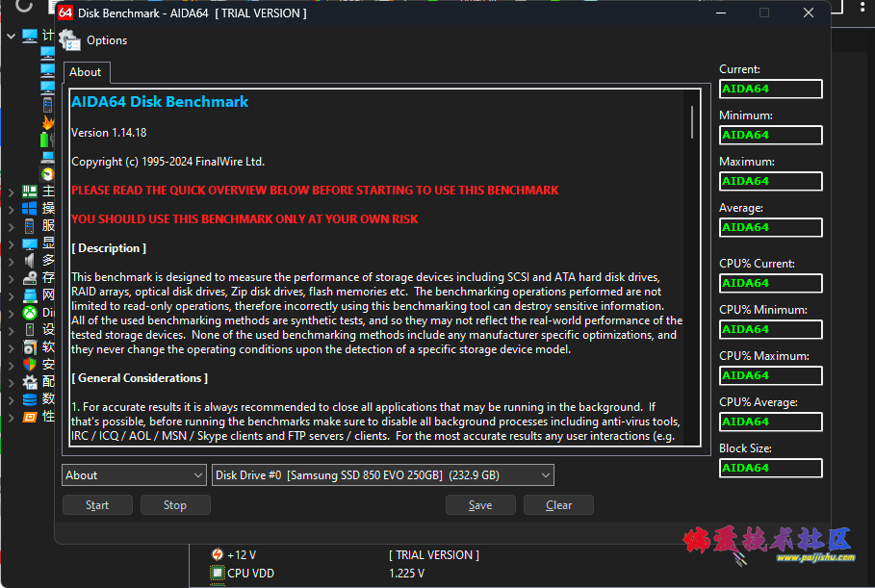Select the highlighted sensor gauge icon in tree
Viewport: 875px width, 588px height.
48,174
